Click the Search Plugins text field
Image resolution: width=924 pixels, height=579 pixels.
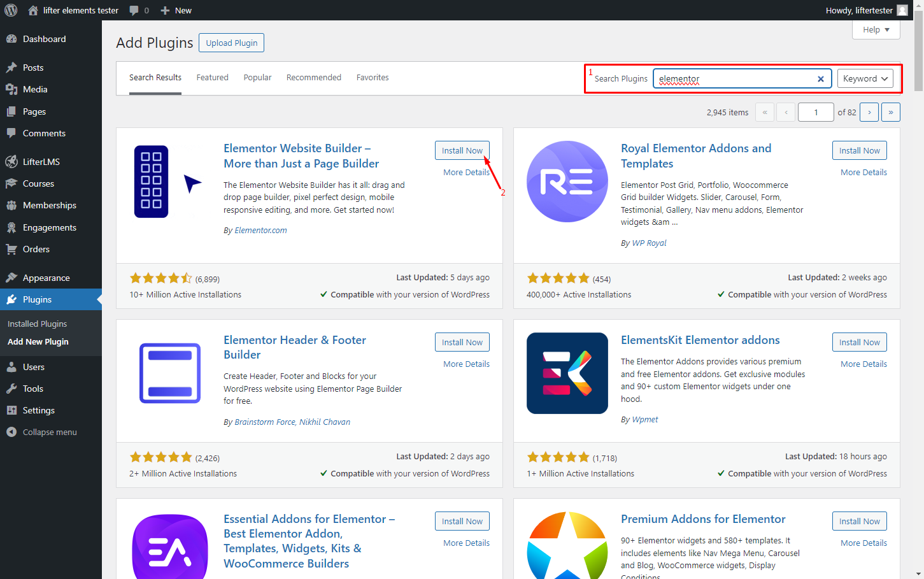(742, 78)
